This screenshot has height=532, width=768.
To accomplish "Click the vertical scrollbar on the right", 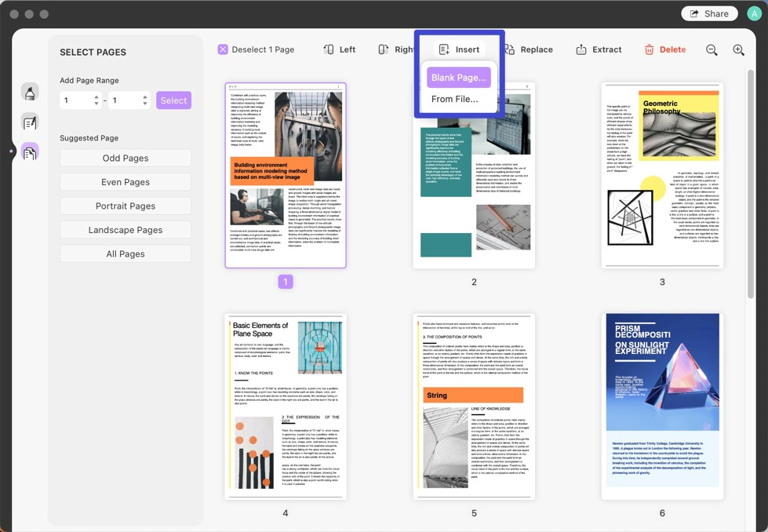I will [751, 184].
